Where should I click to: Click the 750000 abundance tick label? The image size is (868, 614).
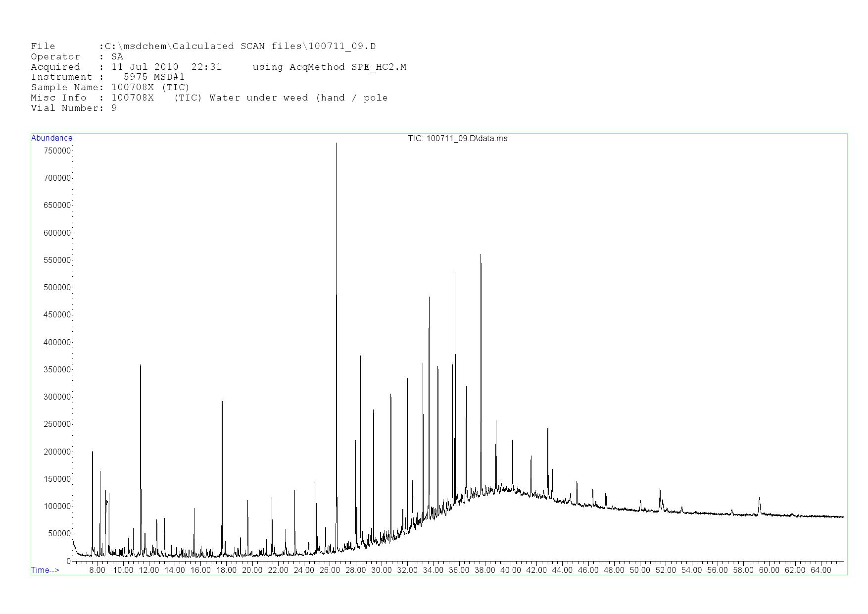(x=57, y=151)
